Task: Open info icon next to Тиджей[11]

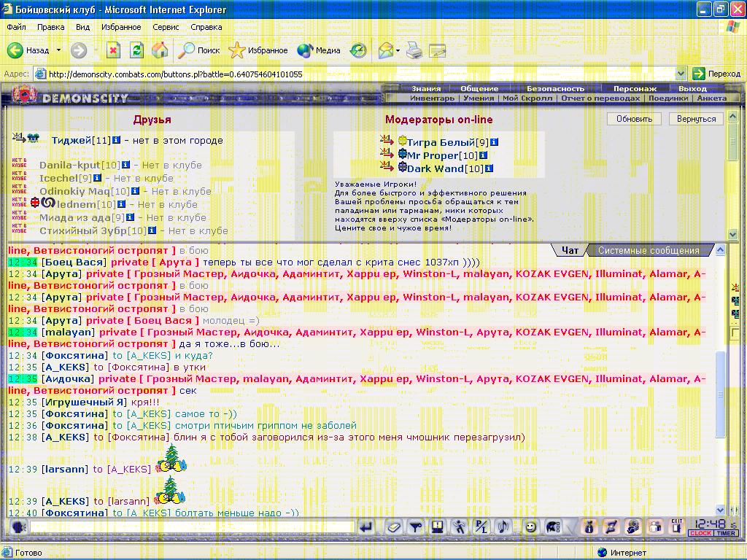Action: [116, 140]
